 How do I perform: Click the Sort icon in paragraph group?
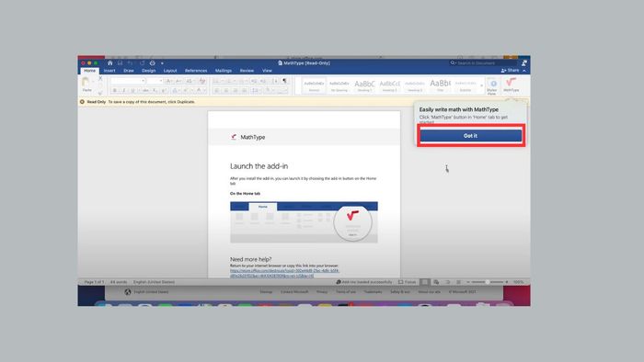pos(276,81)
